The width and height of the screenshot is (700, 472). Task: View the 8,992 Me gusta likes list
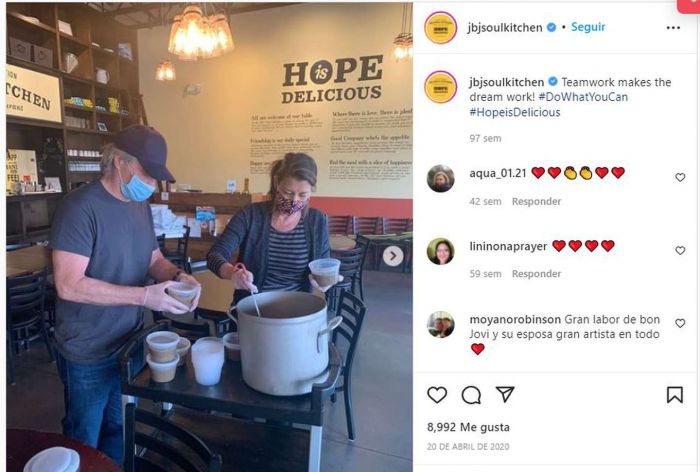(468, 427)
